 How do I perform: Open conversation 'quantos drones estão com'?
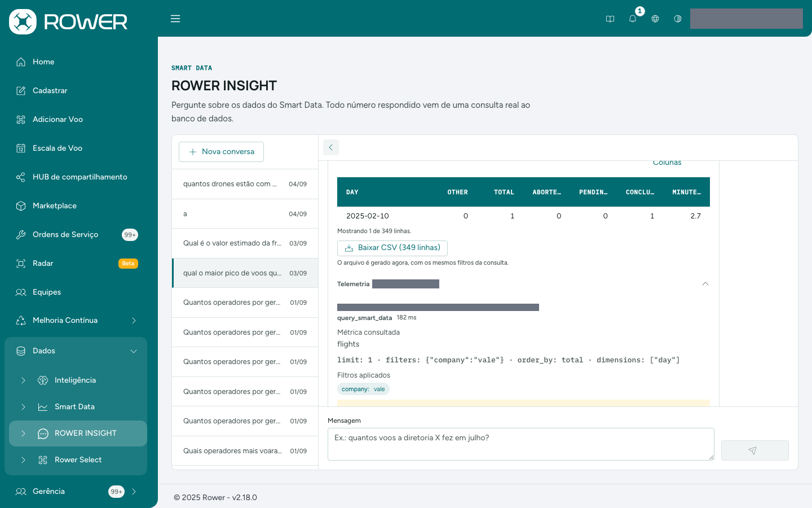click(245, 184)
